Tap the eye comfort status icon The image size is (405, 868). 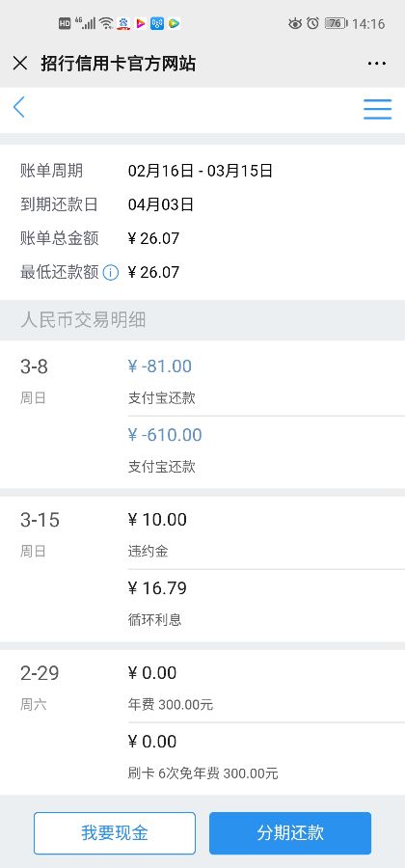(295, 23)
